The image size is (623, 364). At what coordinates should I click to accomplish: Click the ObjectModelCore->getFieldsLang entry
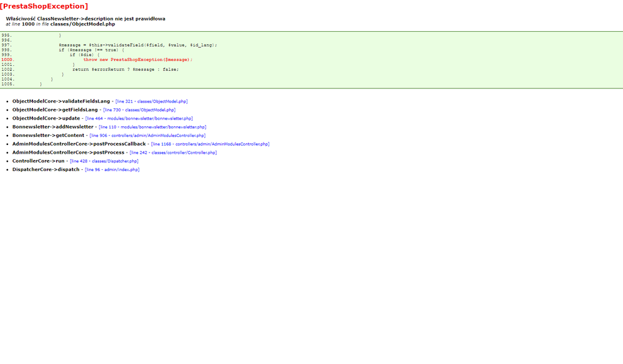tap(55, 110)
